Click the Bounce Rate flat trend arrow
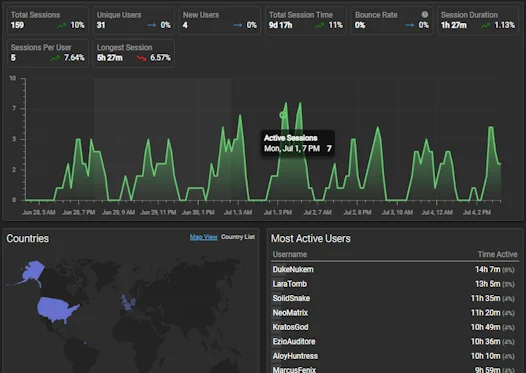526x373 pixels. pyautogui.click(x=409, y=25)
